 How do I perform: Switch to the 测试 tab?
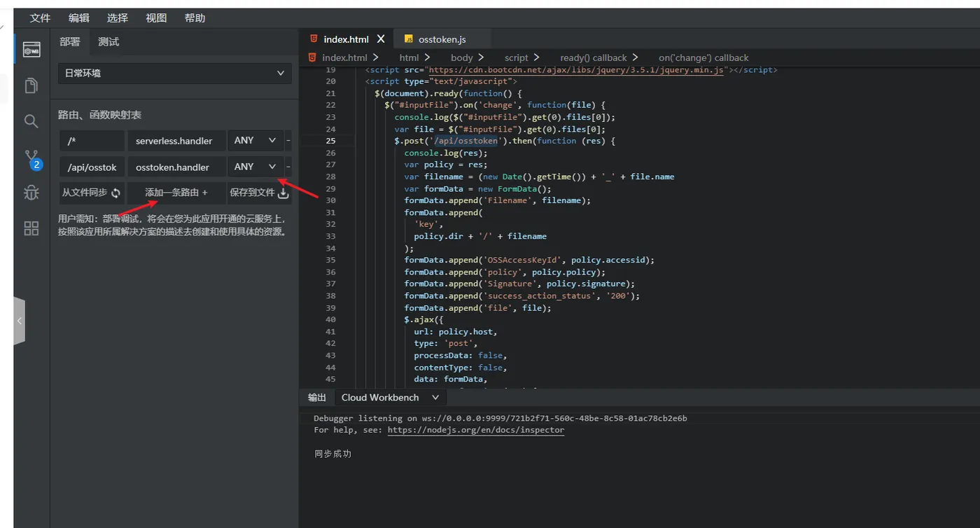pyautogui.click(x=108, y=41)
